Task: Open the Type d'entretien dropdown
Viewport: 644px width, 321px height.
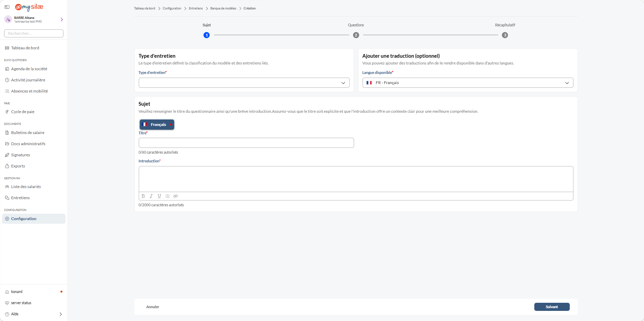Action: click(244, 83)
